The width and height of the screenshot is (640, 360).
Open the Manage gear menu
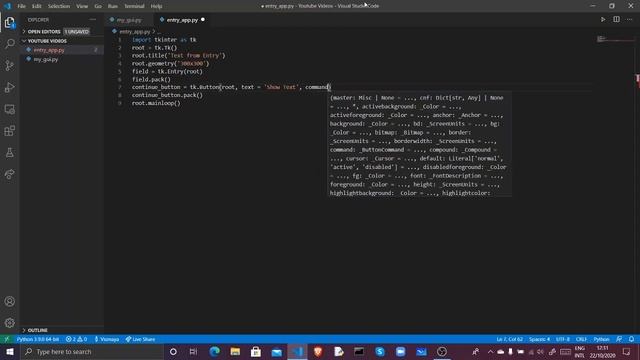(9, 323)
